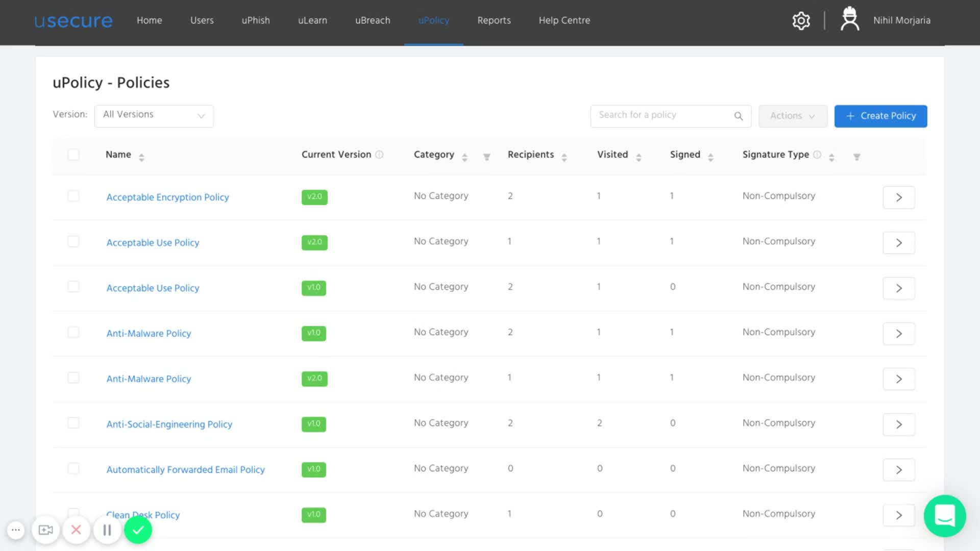Open the Users tab

pos(202,20)
